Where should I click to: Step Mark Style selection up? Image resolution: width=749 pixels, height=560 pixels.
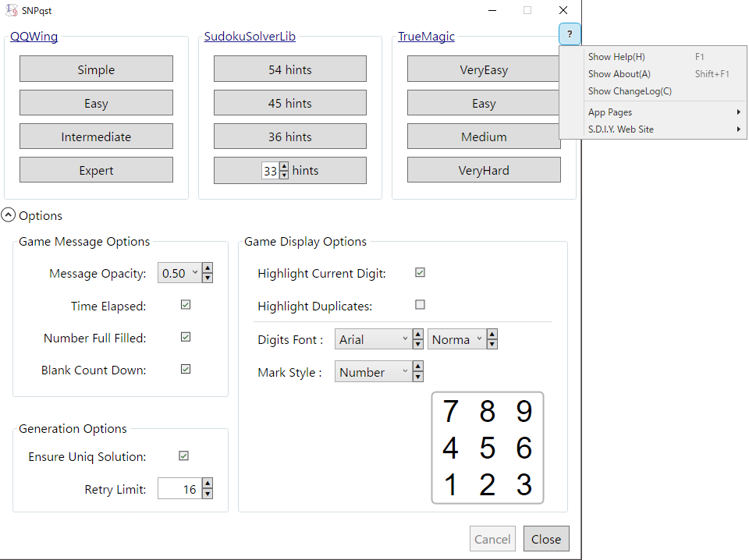click(418, 367)
